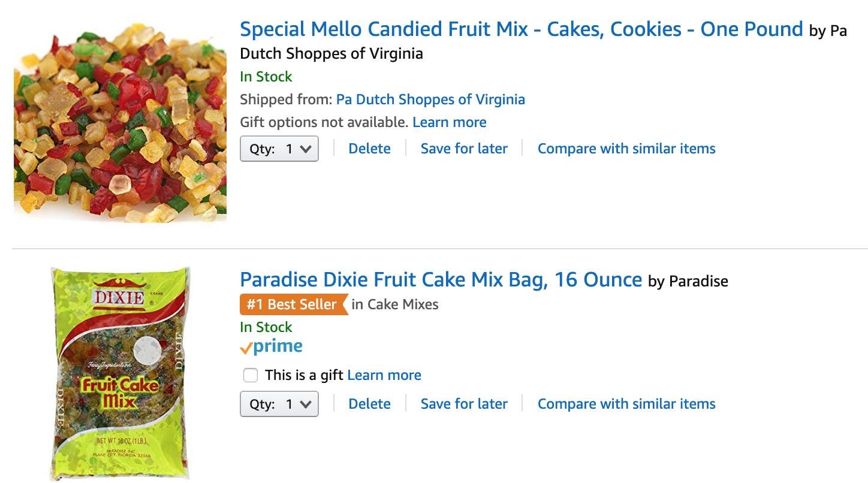The width and height of the screenshot is (868, 483).
Task: Click the chevron arrow in second Qty selector
Action: click(x=306, y=404)
